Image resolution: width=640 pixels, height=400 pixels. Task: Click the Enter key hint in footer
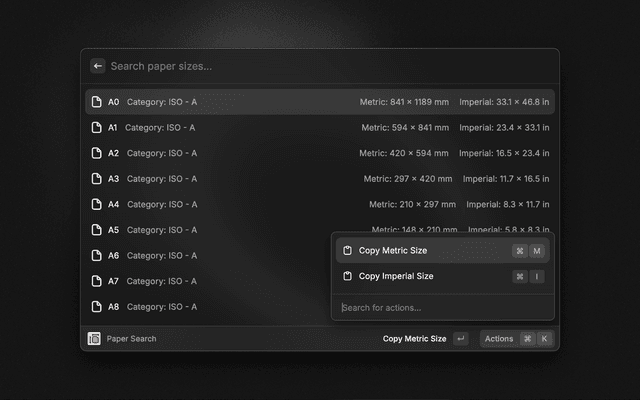(460, 339)
